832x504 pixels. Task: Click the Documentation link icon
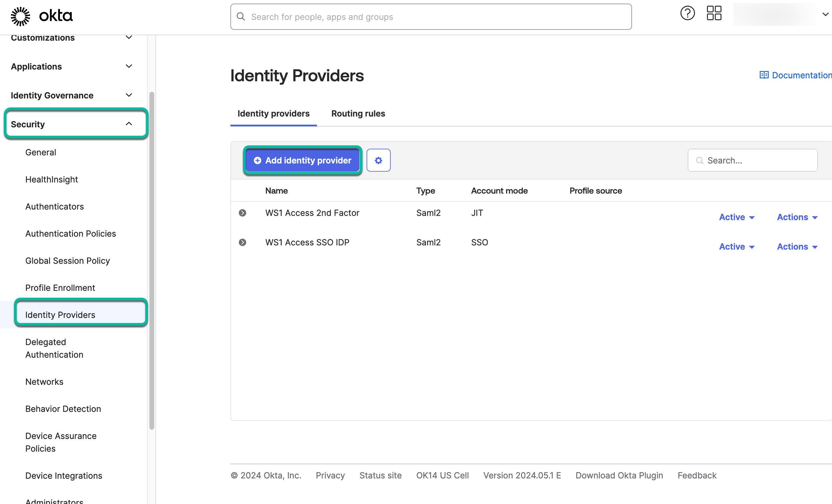point(764,75)
